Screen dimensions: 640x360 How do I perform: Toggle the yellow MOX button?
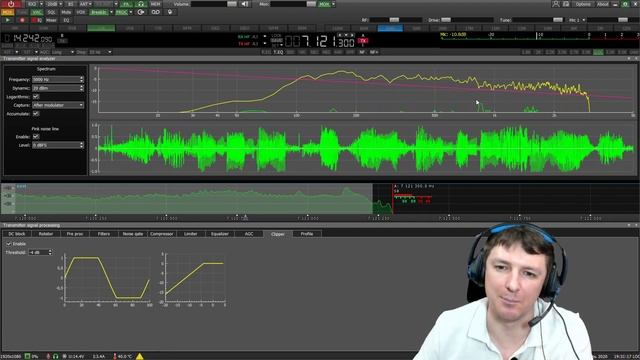[7, 12]
